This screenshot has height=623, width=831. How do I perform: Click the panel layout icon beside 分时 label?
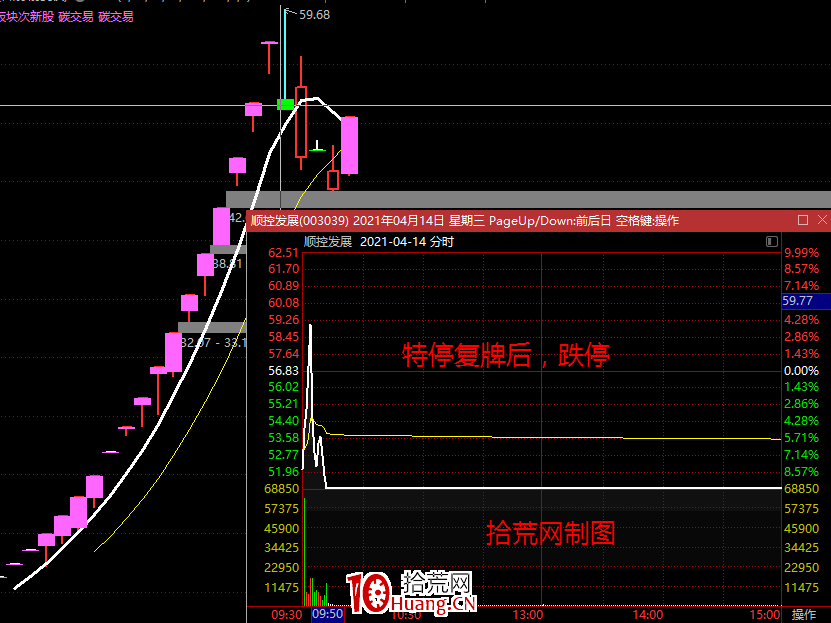tap(770, 242)
